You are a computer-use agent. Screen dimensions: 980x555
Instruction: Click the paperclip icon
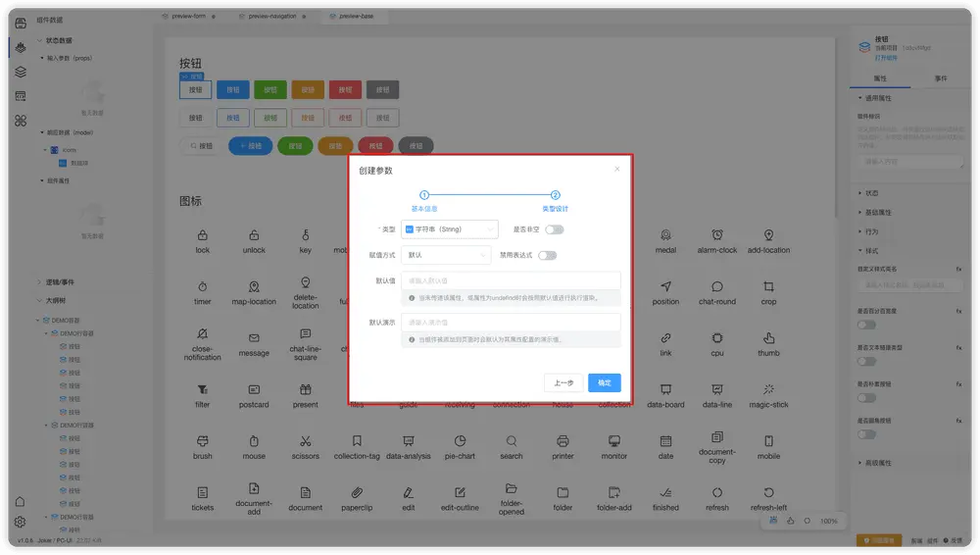pyautogui.click(x=357, y=493)
